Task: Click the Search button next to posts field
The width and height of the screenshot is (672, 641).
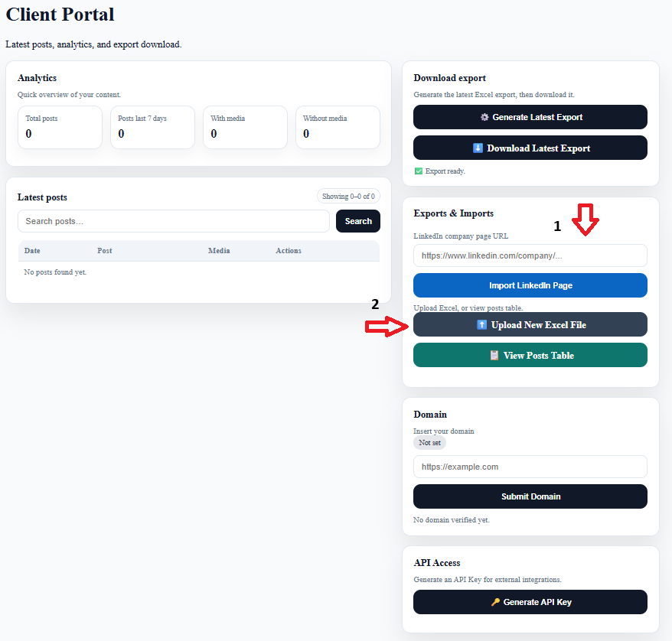Action: tap(358, 221)
